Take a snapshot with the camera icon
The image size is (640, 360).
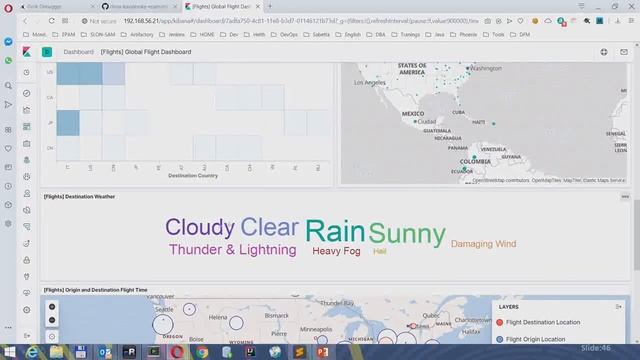[488, 21]
